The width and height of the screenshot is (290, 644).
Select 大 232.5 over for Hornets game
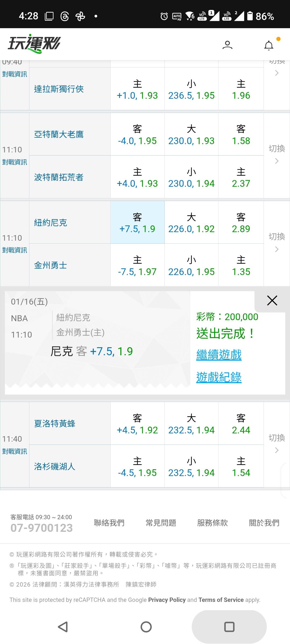point(191,424)
